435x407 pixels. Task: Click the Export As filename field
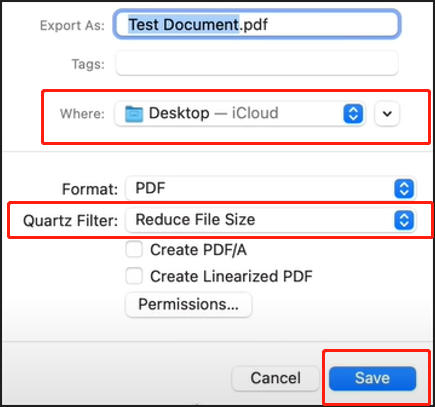[257, 24]
